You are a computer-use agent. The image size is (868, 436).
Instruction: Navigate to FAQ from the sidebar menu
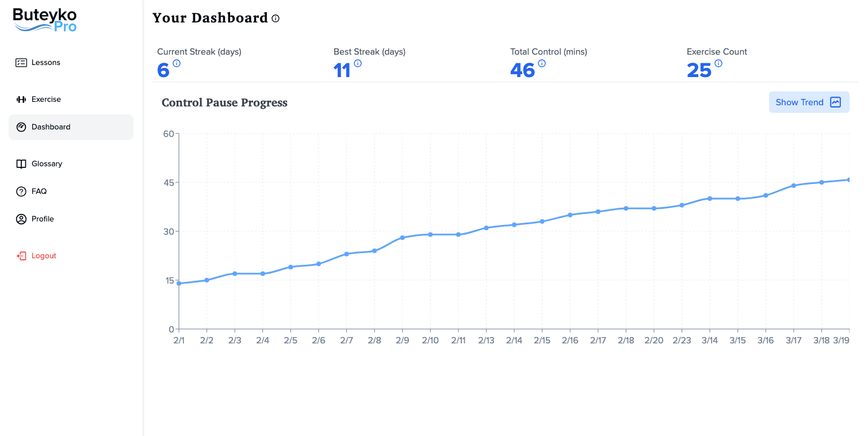[x=39, y=191]
